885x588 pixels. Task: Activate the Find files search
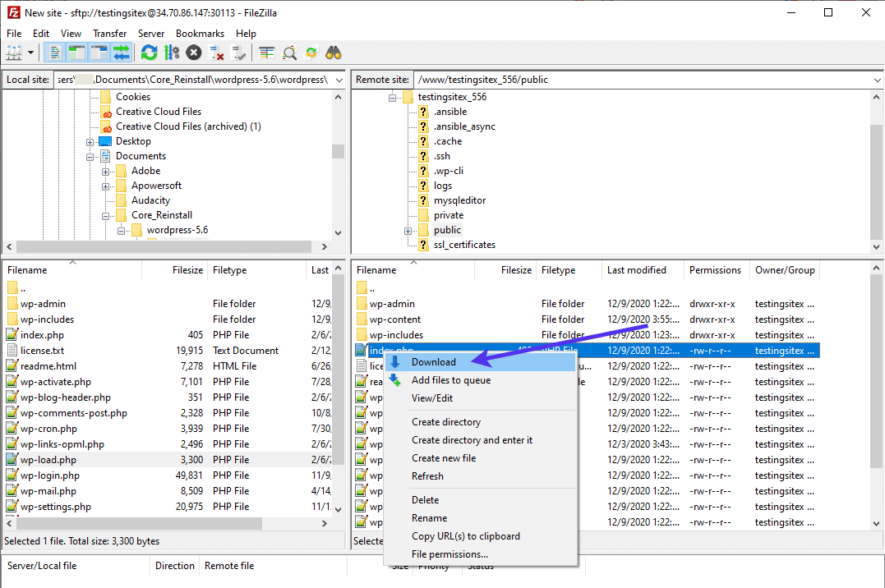pos(334,52)
